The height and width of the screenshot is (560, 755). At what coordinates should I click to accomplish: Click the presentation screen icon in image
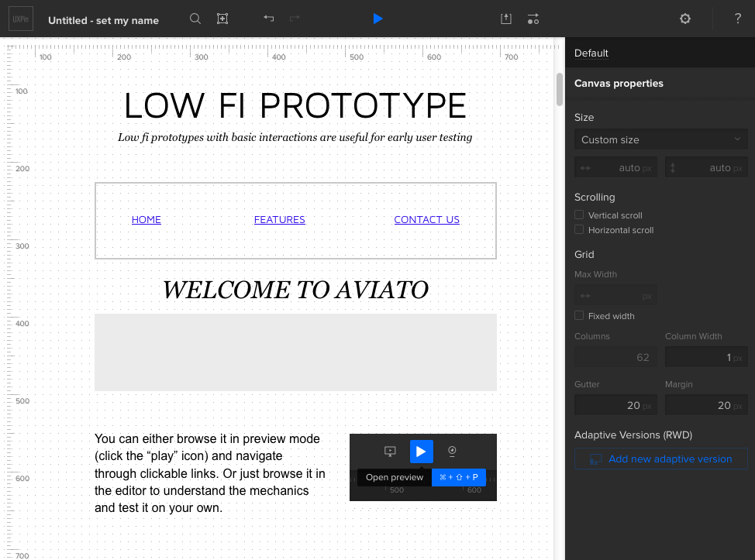(390, 452)
